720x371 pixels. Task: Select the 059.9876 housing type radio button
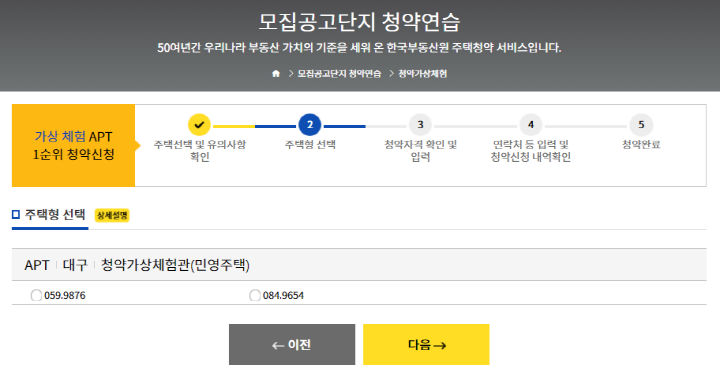click(36, 295)
